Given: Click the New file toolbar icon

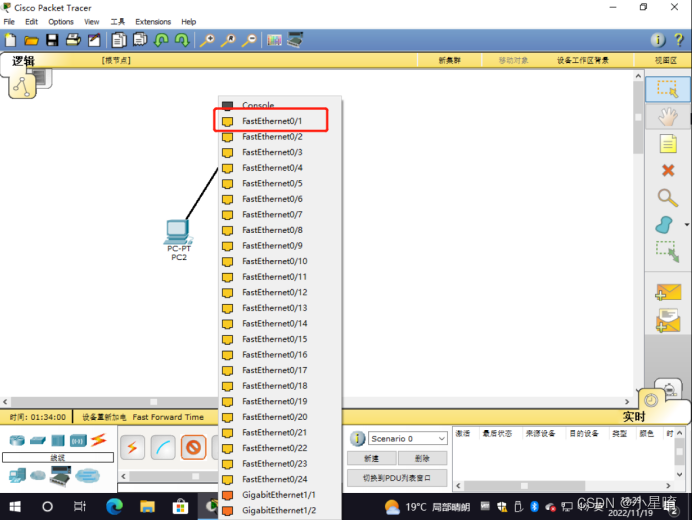Looking at the screenshot, I should (10, 40).
